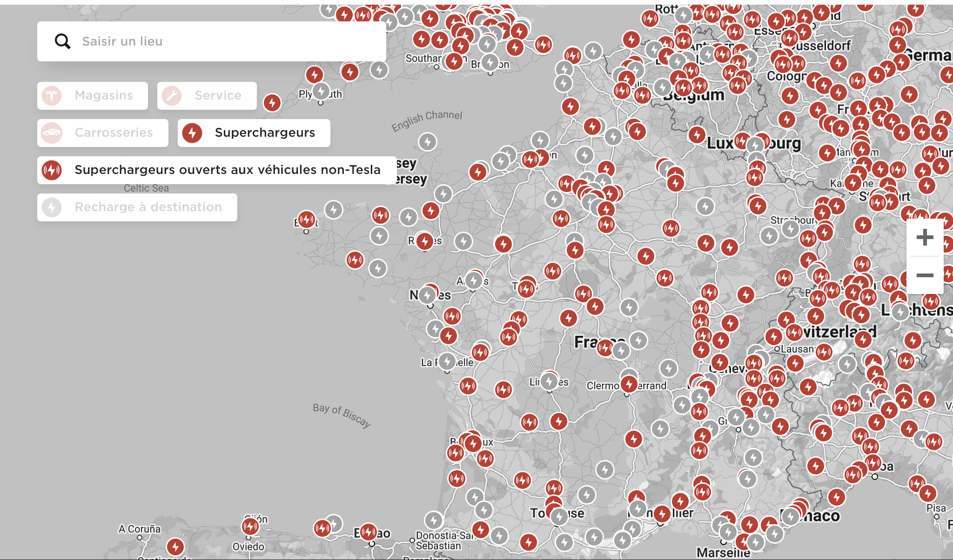Click the grey bolt icon on Recharge à destination
This screenshot has width=953, height=560.
coord(52,207)
